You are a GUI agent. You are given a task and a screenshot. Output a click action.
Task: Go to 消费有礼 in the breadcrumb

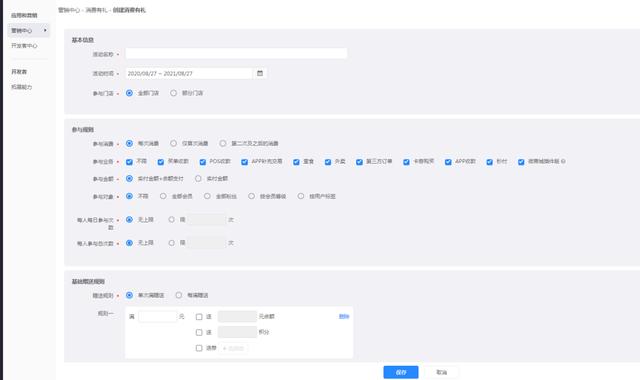coord(97,10)
